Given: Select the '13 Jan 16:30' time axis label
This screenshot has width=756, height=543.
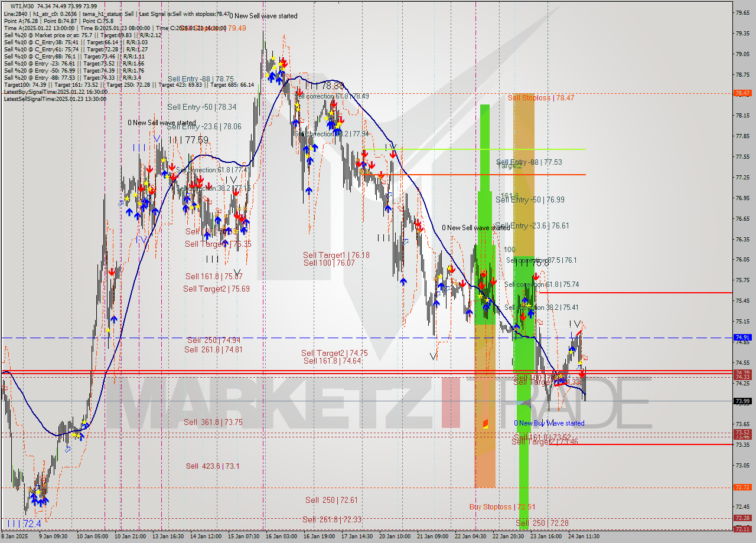Looking at the screenshot, I should tap(168, 537).
